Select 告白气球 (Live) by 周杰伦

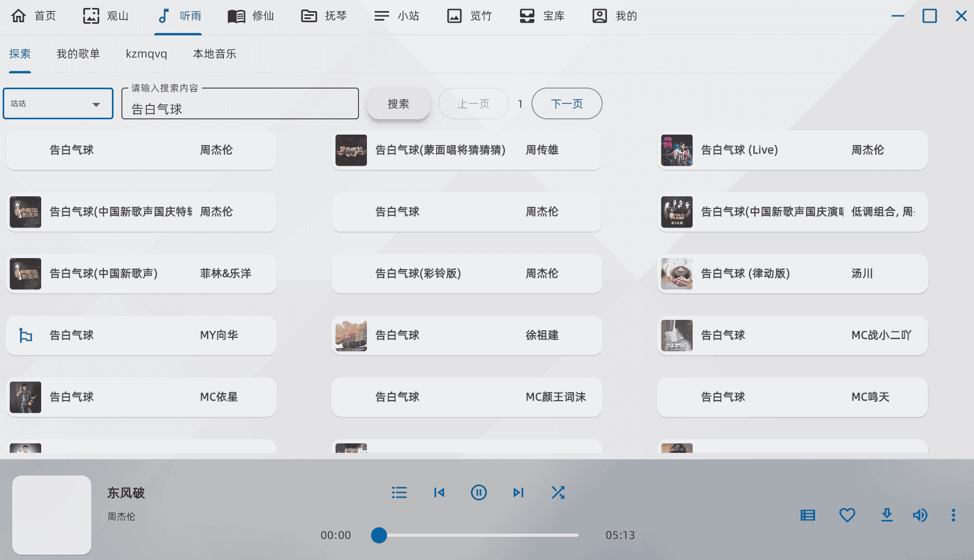tap(792, 150)
